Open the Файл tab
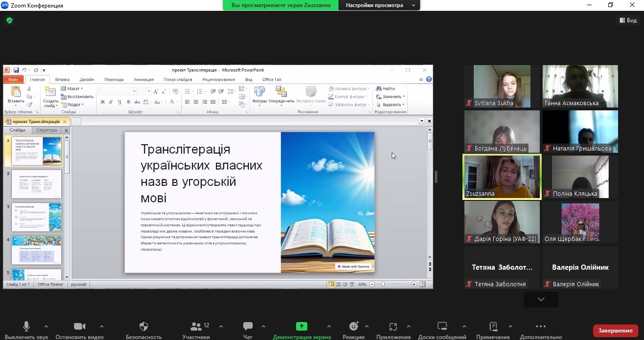 [13, 80]
